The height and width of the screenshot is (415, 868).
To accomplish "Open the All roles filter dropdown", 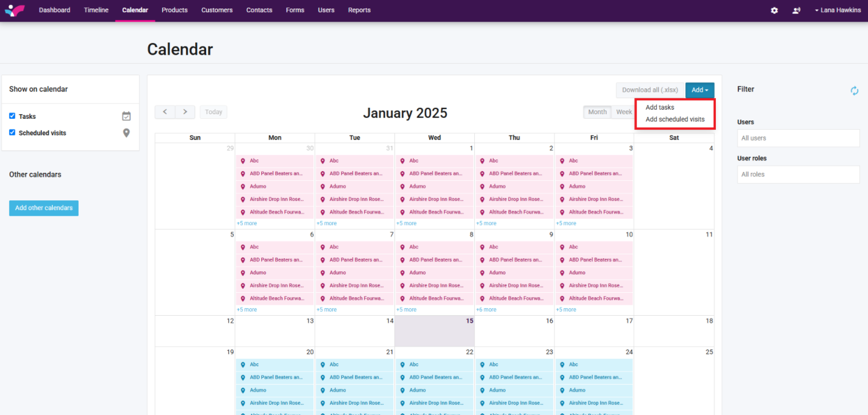I will click(x=798, y=174).
